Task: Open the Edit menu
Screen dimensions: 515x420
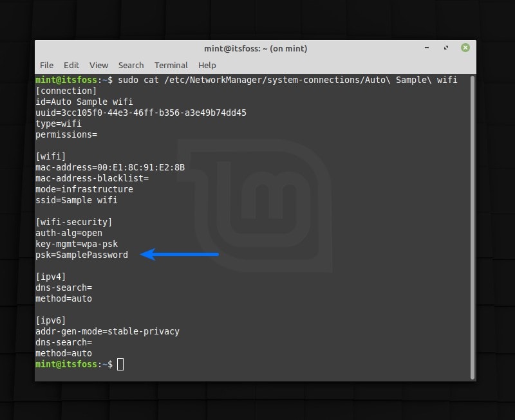Action: coord(71,65)
